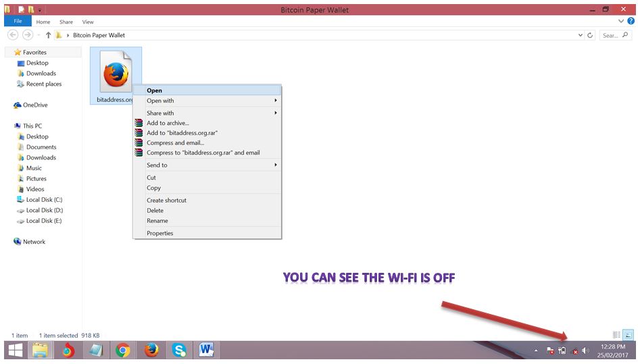
Task: Open File Explorer from the taskbar
Action: 40,350
